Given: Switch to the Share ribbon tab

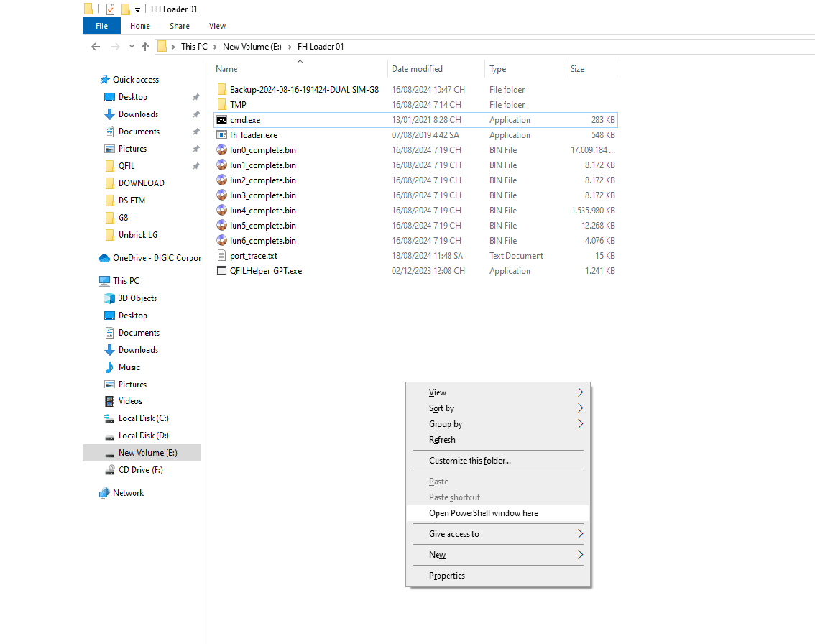Looking at the screenshot, I should point(180,26).
